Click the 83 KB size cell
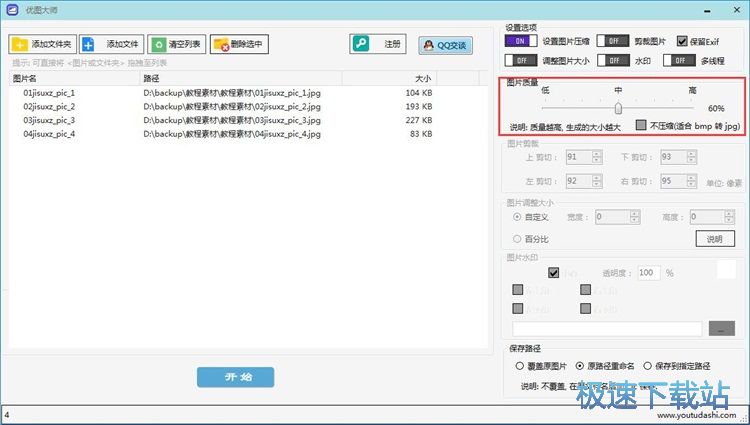Screen dimensions: 750x425 [421, 134]
